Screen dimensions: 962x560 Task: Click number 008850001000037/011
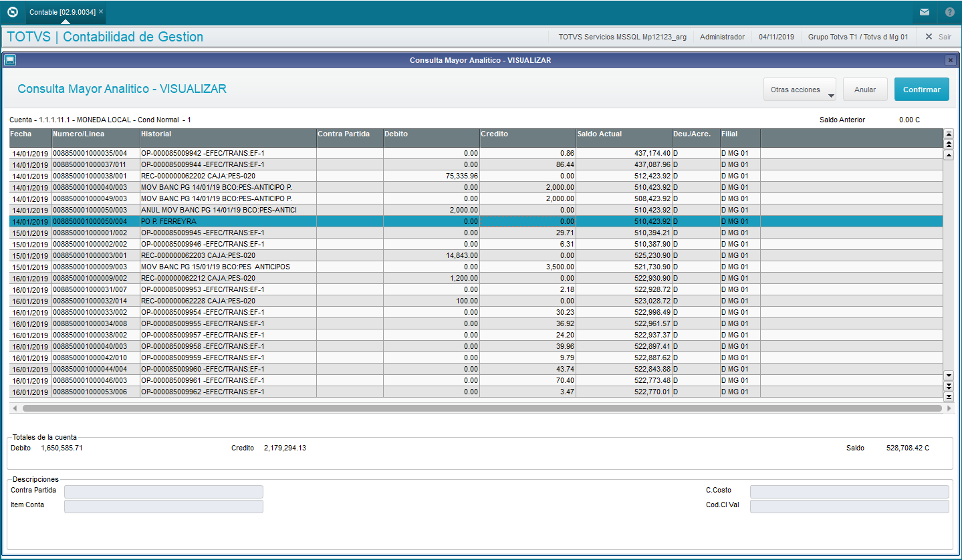tap(90, 164)
